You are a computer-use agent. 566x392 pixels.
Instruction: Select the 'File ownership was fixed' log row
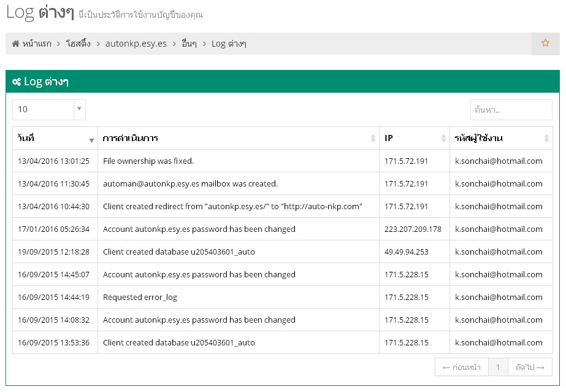point(148,161)
